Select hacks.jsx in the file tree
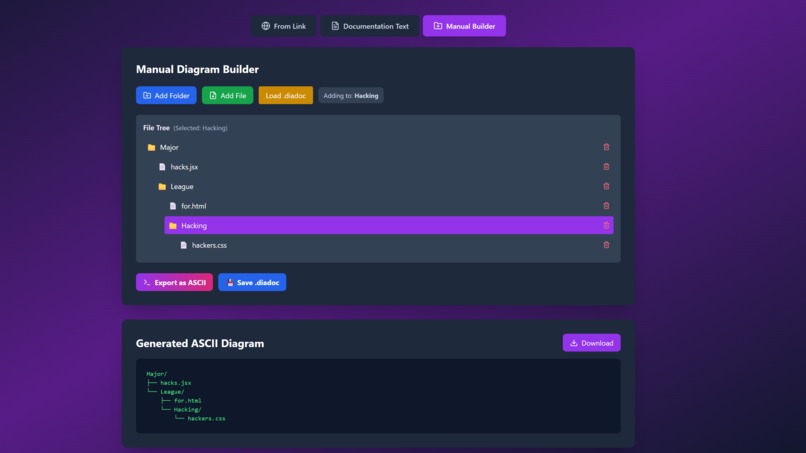 (383, 167)
